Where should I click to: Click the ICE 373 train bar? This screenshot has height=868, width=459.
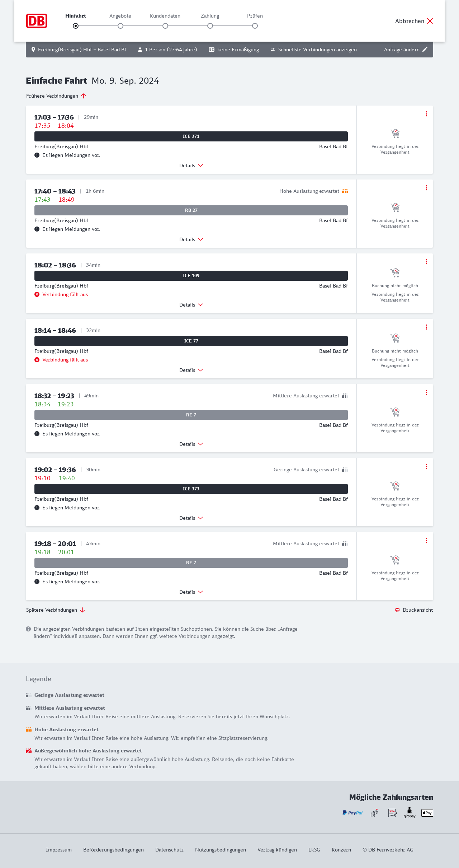(x=191, y=489)
